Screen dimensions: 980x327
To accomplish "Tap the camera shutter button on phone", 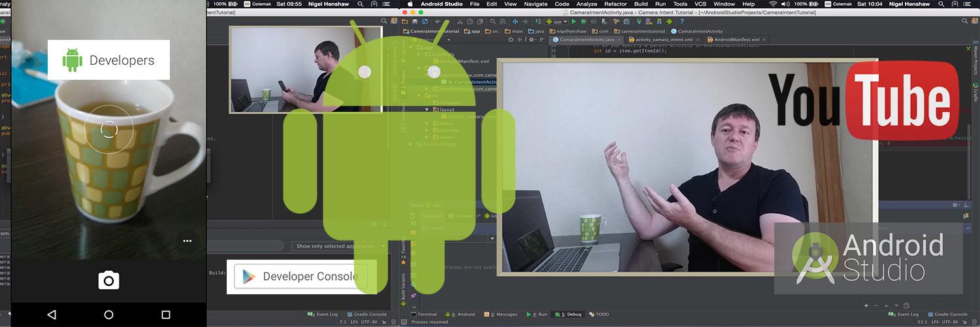I will (108, 281).
